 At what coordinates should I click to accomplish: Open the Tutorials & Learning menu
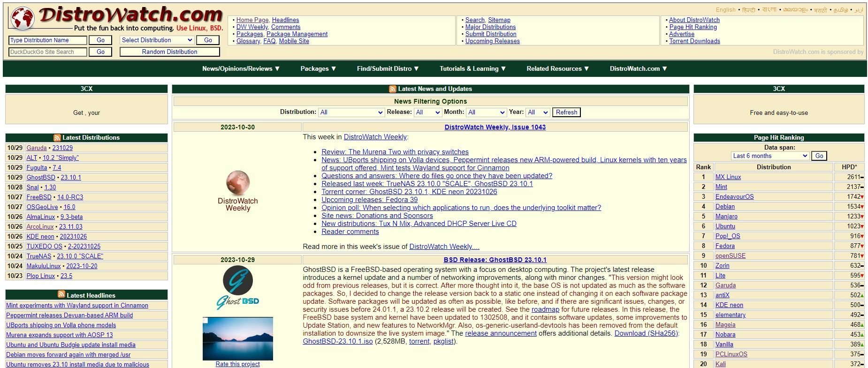472,69
